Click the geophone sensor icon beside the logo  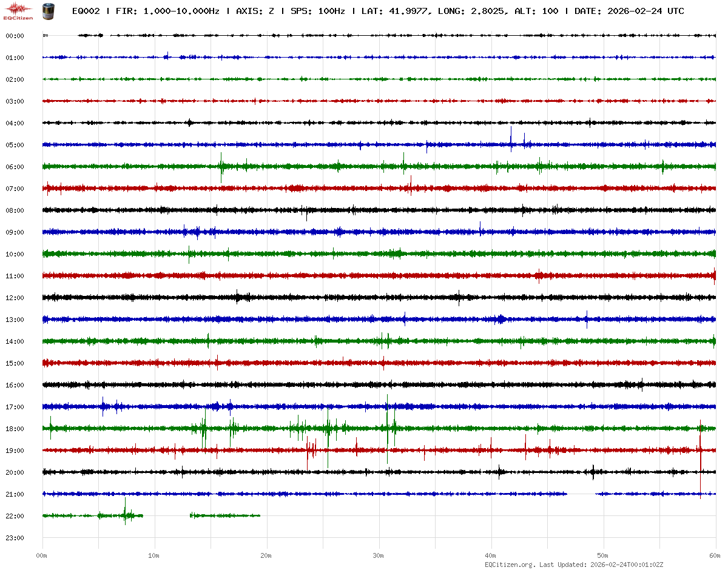pos(47,11)
